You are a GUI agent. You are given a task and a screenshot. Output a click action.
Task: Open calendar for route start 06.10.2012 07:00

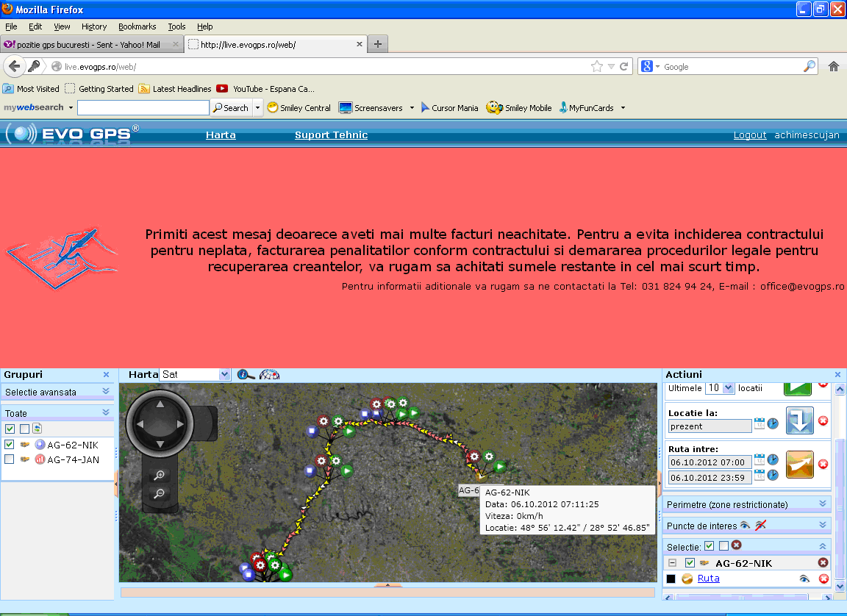759,459
